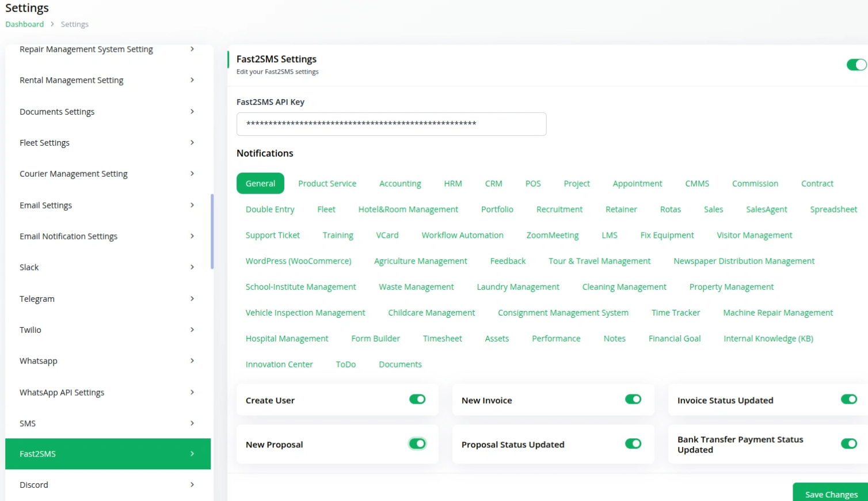Switch to the Support Ticket tab
This screenshot has height=501, width=868.
coord(273,235)
